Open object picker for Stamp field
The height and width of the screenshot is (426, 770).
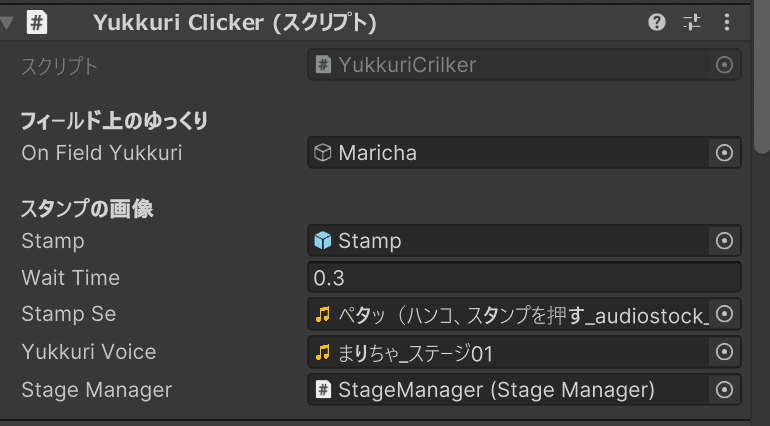click(x=724, y=241)
